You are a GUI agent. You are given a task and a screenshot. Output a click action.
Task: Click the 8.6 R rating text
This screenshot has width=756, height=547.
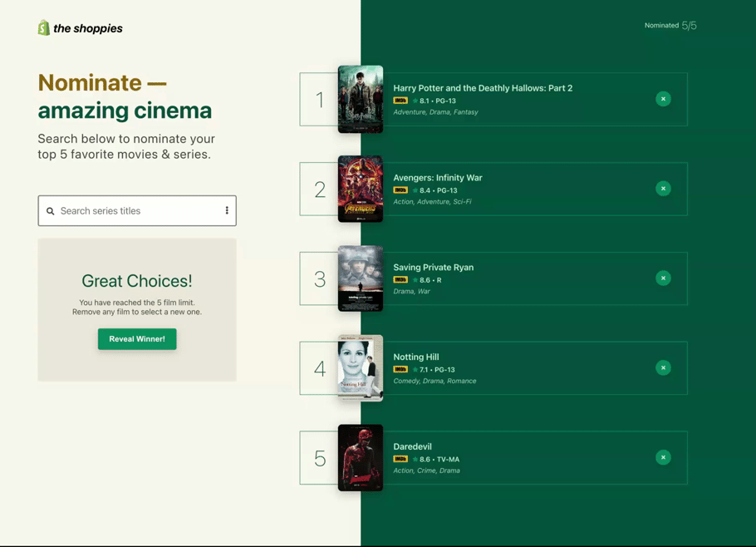tap(430, 280)
